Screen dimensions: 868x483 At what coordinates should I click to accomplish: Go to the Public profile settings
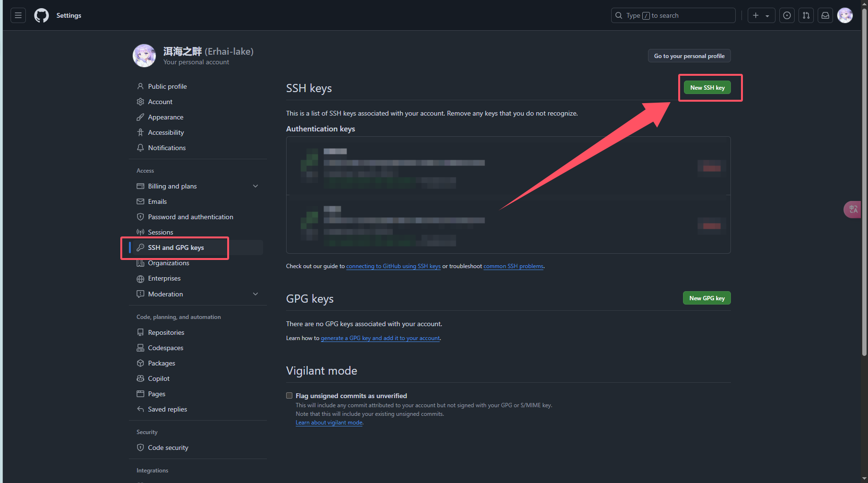point(167,86)
